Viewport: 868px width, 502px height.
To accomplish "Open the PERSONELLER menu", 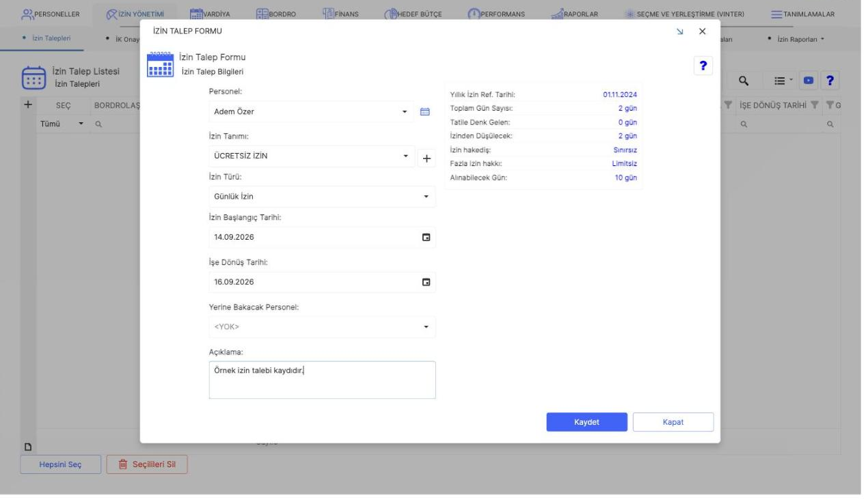I will [x=51, y=14].
